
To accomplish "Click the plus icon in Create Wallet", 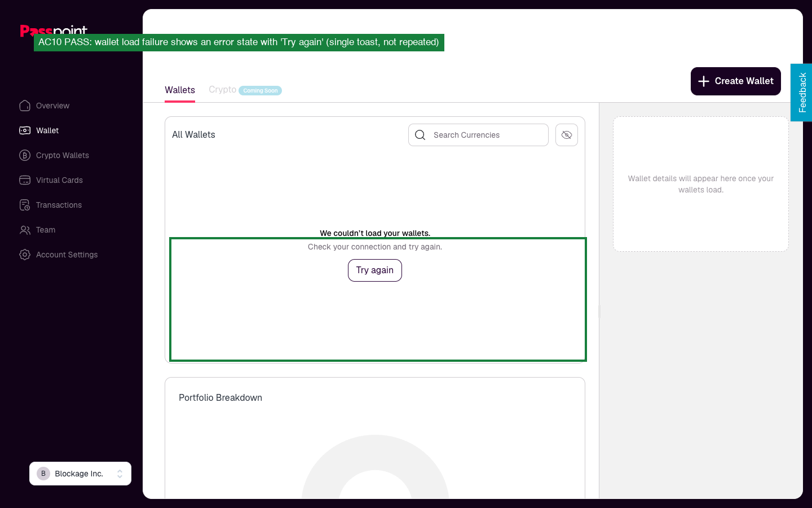I will [x=704, y=81].
